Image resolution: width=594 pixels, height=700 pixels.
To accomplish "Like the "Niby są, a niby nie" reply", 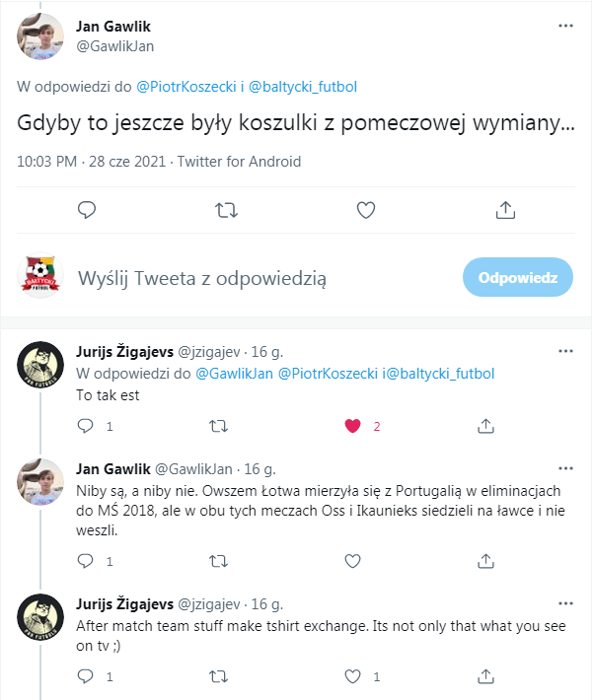I will 351,561.
